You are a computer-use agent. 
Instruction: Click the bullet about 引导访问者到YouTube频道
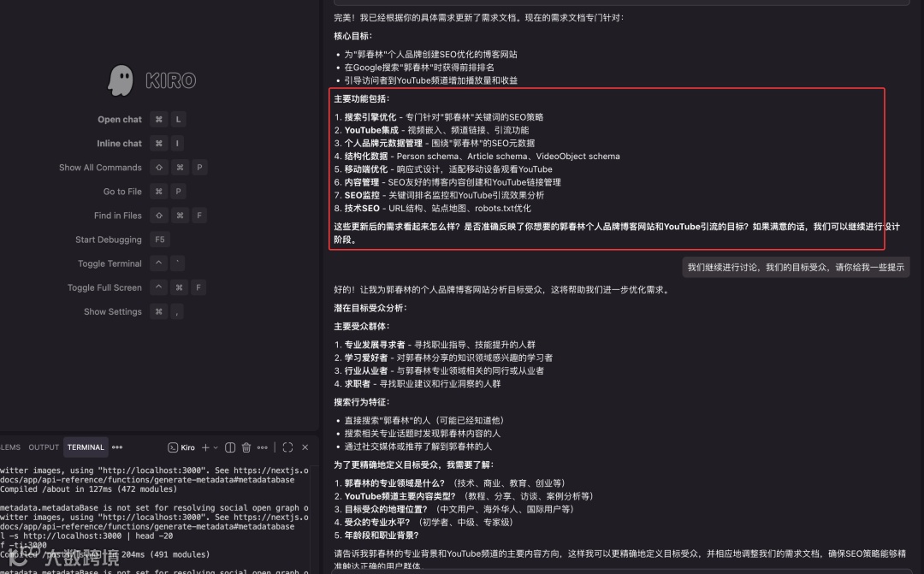(x=430, y=80)
